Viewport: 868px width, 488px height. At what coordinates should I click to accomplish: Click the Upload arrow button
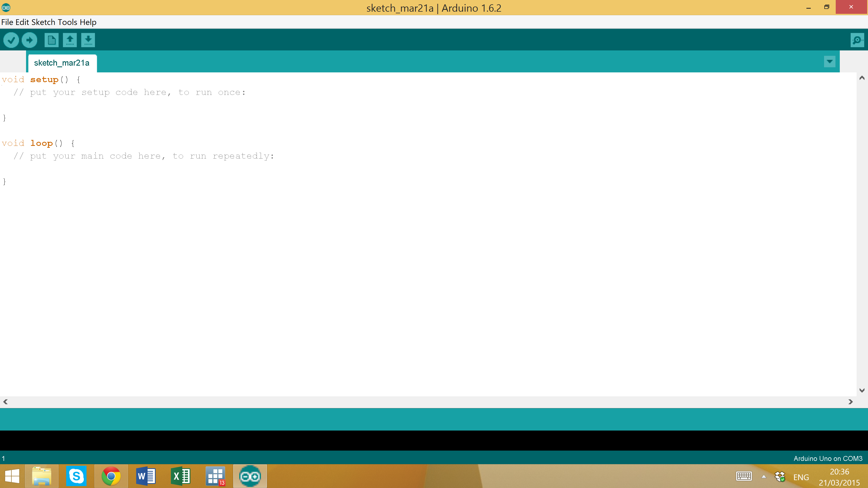point(30,40)
